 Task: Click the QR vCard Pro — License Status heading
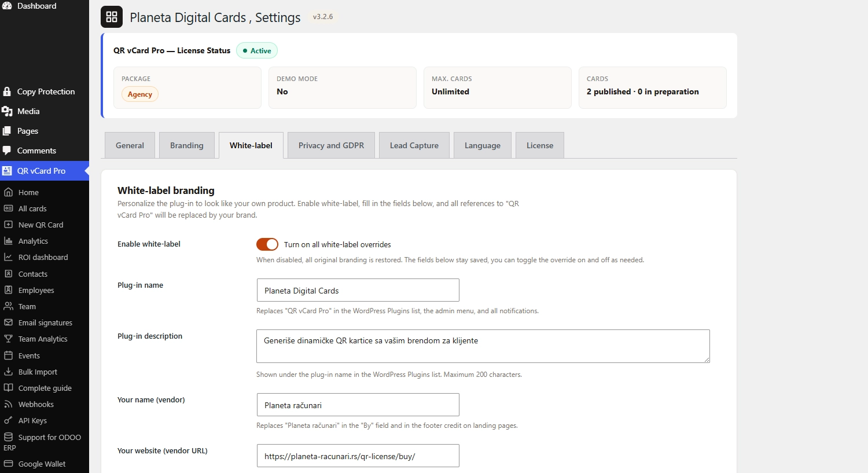pos(172,50)
